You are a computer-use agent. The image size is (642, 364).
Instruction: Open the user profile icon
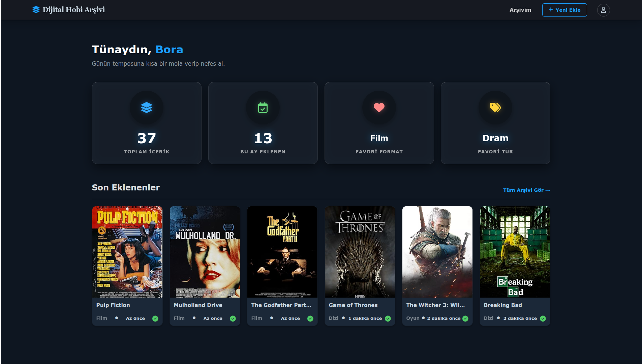tap(603, 10)
